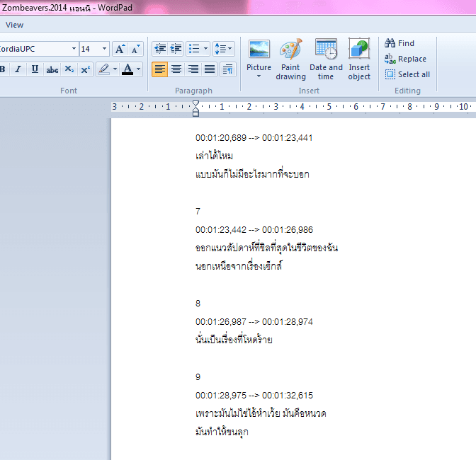Click the Increase indent button
Image resolution: width=476 pixels, height=460 pixels.
(176, 49)
